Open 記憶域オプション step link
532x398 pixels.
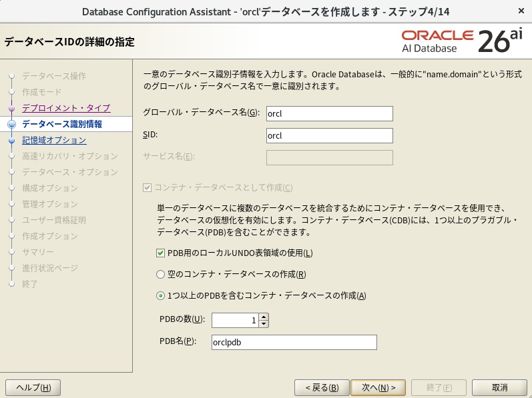pyautogui.click(x=54, y=140)
